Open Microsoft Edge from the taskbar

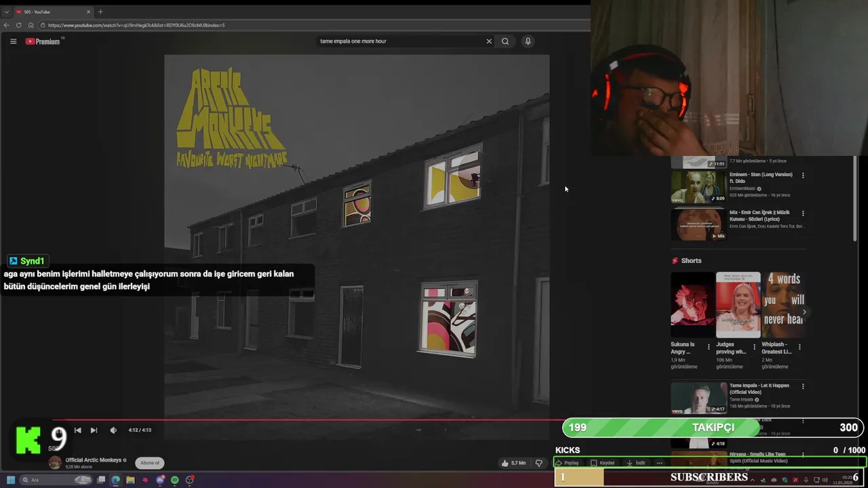pos(116,480)
